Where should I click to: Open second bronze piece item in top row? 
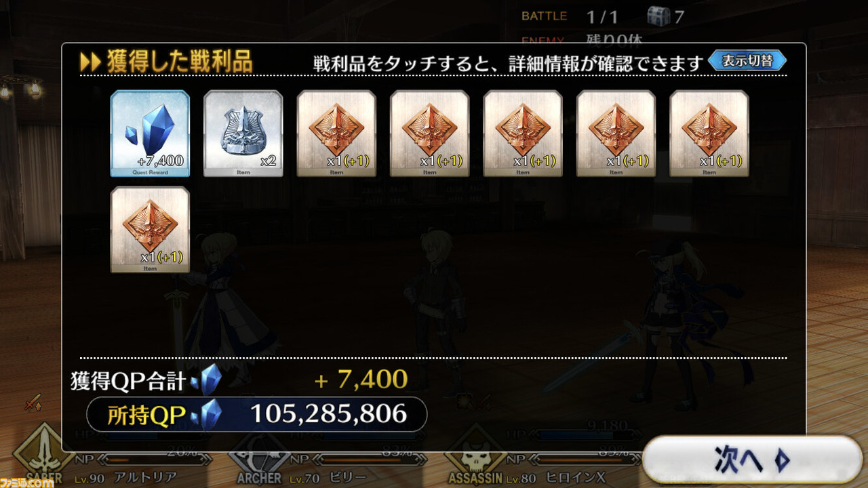tap(429, 134)
